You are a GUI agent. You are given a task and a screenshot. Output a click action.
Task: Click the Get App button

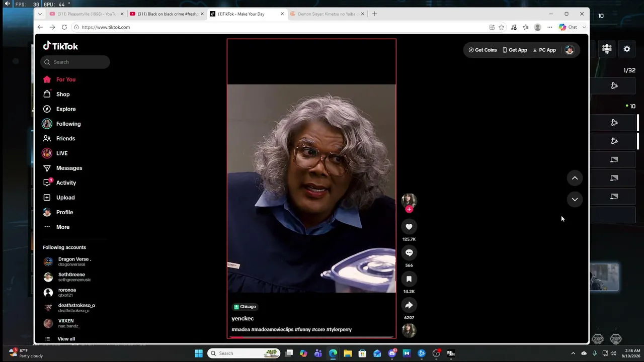pos(515,50)
